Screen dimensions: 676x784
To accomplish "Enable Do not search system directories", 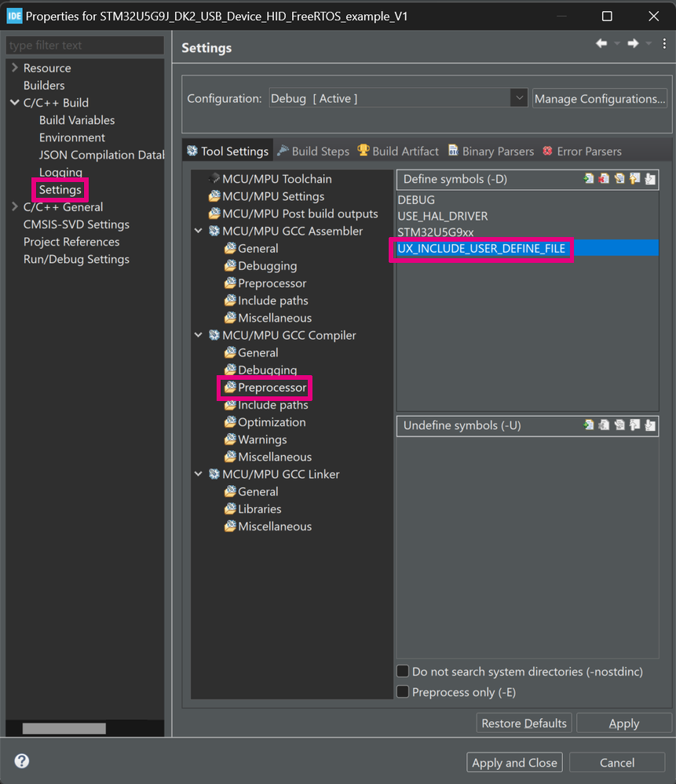I will pyautogui.click(x=403, y=670).
